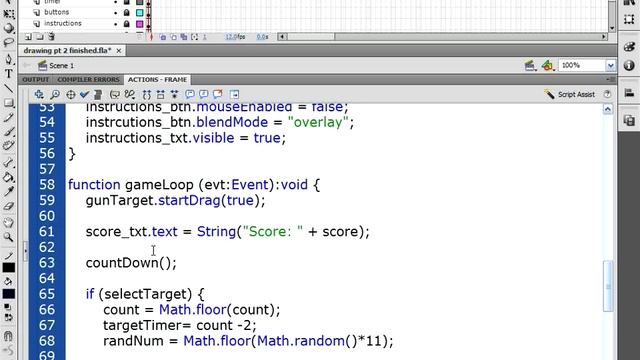
Task: Select the Rectangle tool
Action: point(9,103)
